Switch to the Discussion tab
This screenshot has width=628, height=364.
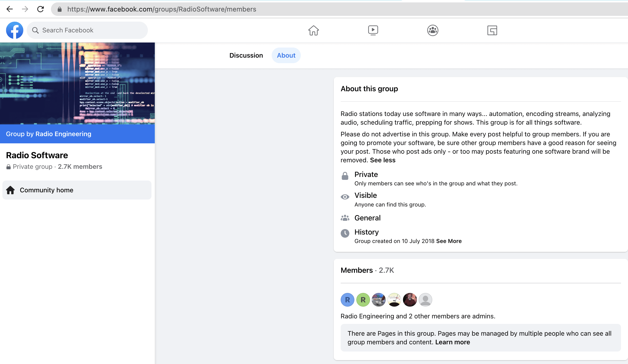246,55
